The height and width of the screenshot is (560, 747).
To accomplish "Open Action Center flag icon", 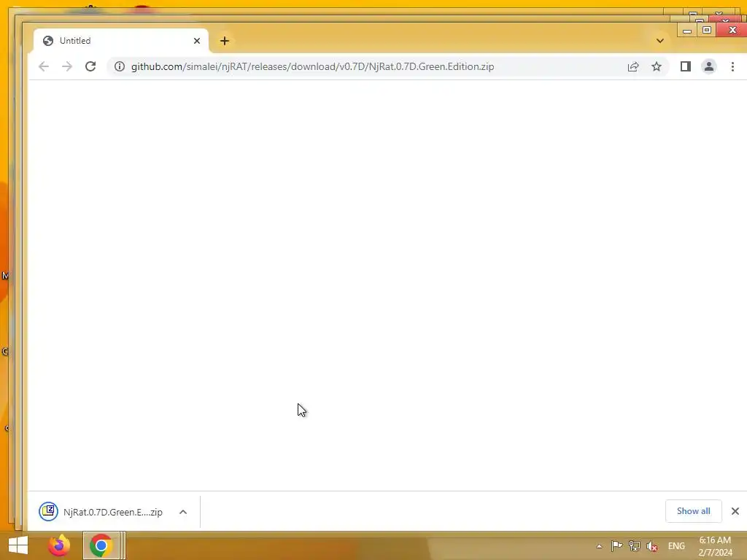I will pyautogui.click(x=616, y=545).
